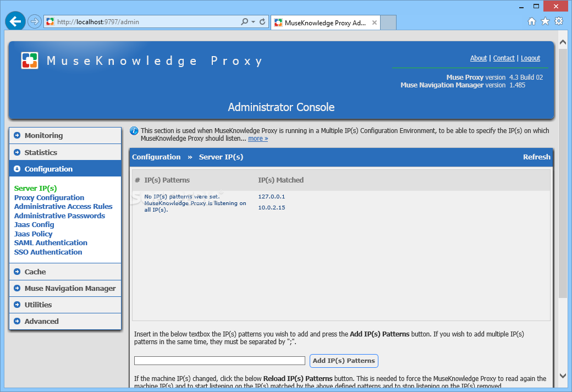This screenshot has width=572, height=392.
Task: Click the 1.485 Navigation Manager version
Action: [x=518, y=85]
